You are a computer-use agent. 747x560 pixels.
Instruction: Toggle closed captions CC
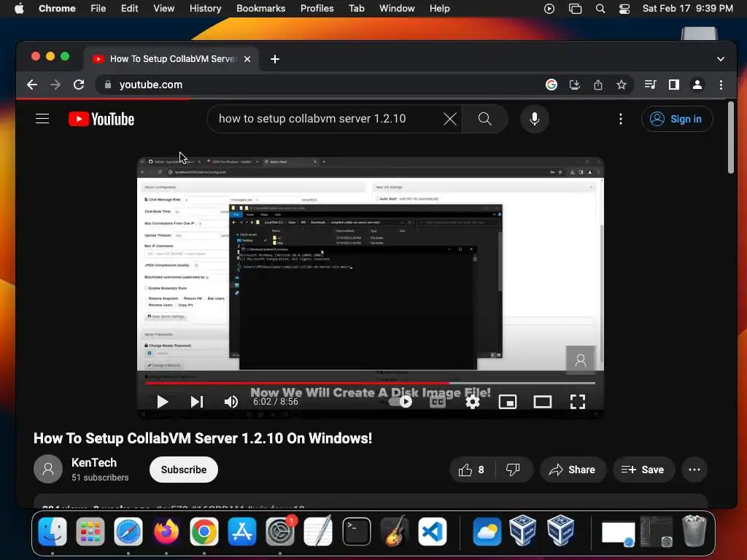pyautogui.click(x=438, y=402)
